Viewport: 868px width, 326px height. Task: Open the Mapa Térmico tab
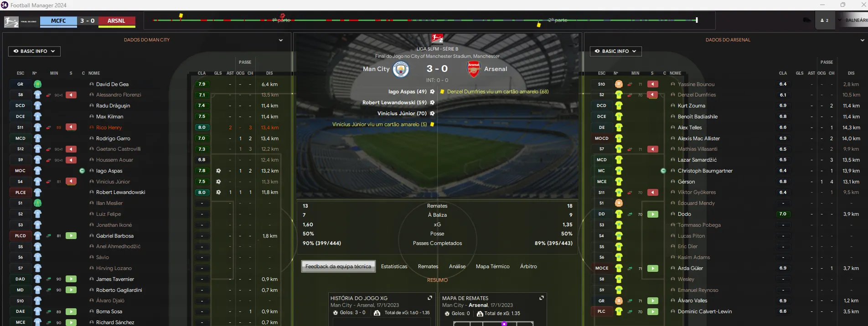coord(492,266)
